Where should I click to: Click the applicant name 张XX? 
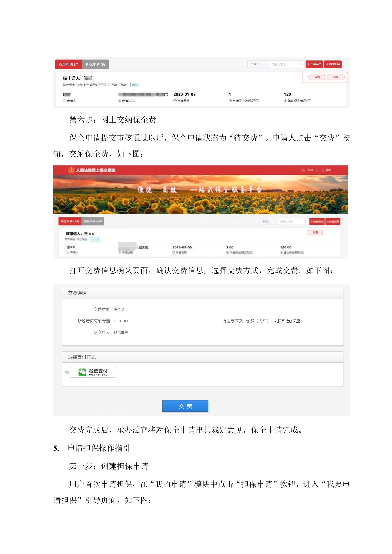[71, 247]
